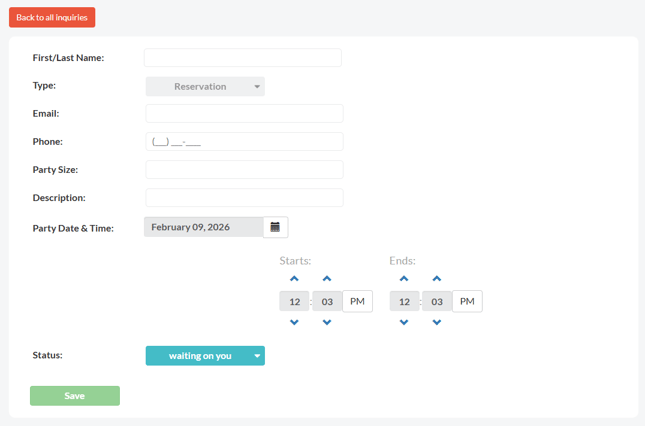Click the February 09, 2026 date field
This screenshot has height=426, width=645.
[204, 227]
